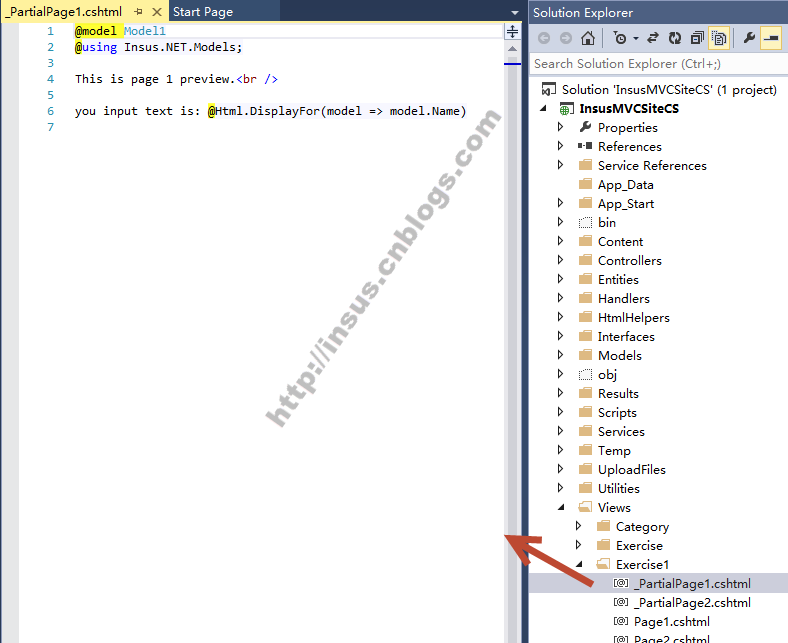Open Properties via the wrench icon
Viewport: 788px width, 643px height.
pos(749,38)
